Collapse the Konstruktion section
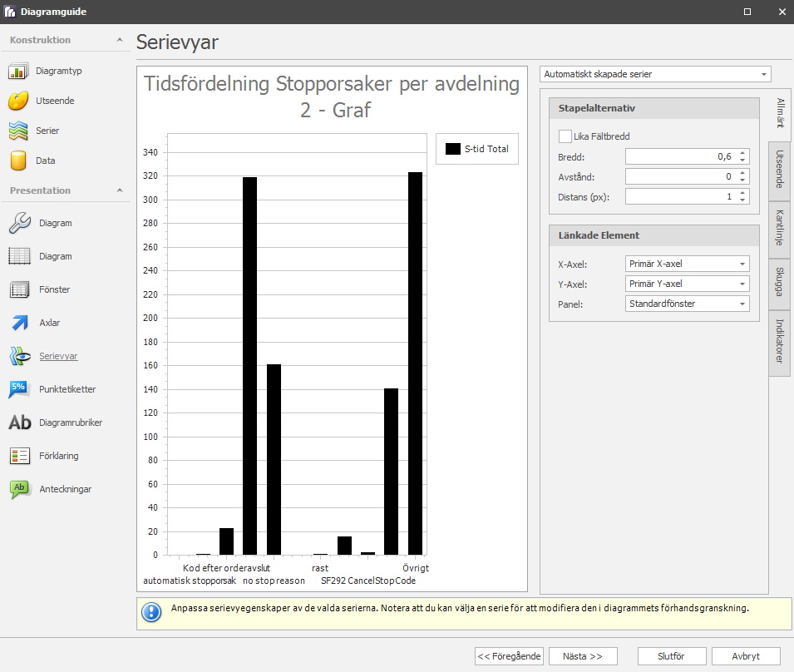The width and height of the screenshot is (794, 672). click(120, 40)
